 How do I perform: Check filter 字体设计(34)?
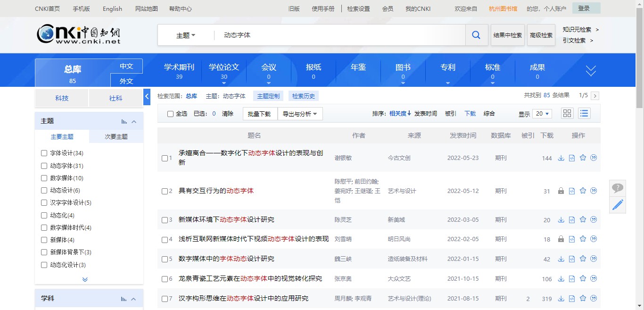point(44,153)
